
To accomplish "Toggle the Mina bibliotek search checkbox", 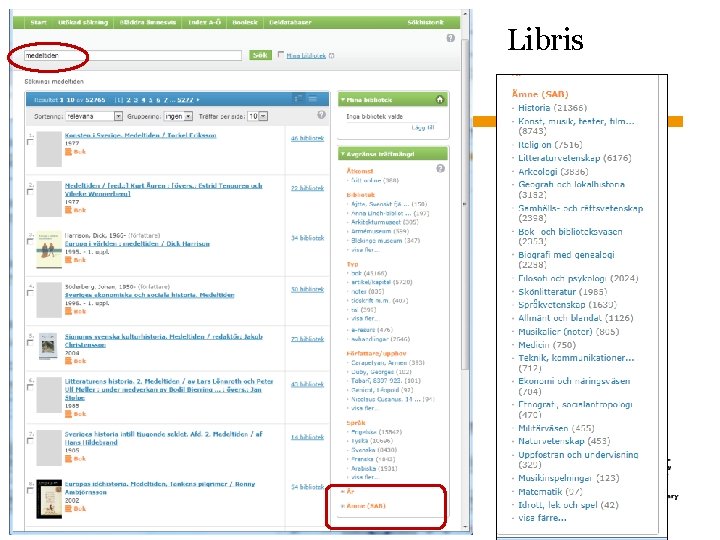I will [x=281, y=55].
